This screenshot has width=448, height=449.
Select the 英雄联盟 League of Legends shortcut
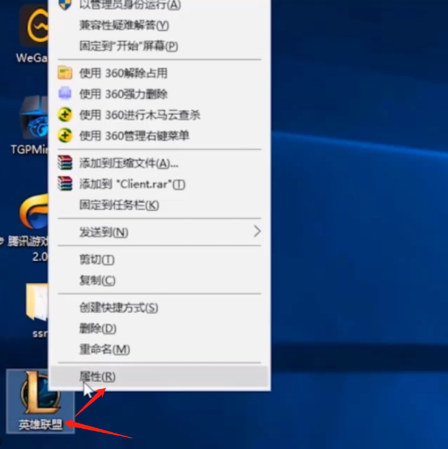40,401
